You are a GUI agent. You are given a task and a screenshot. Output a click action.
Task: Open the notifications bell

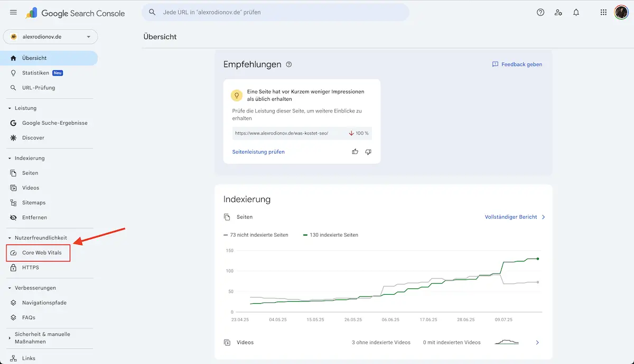(576, 12)
